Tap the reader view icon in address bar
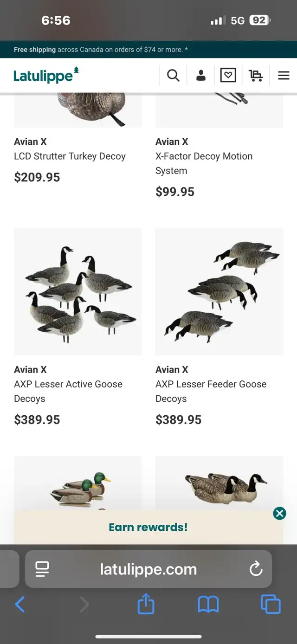This screenshot has height=644, width=297. (42, 569)
